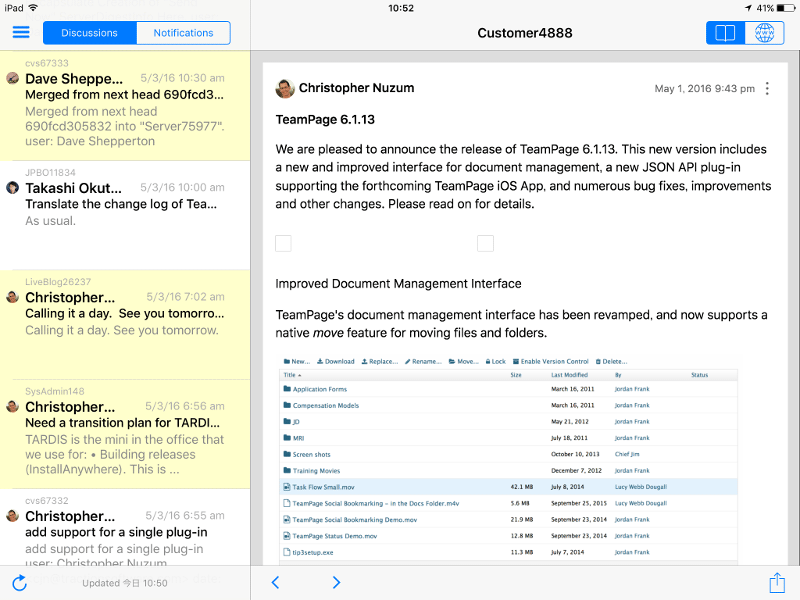Click the Screen shots folder row
The width and height of the screenshot is (800, 600).
[508, 454]
